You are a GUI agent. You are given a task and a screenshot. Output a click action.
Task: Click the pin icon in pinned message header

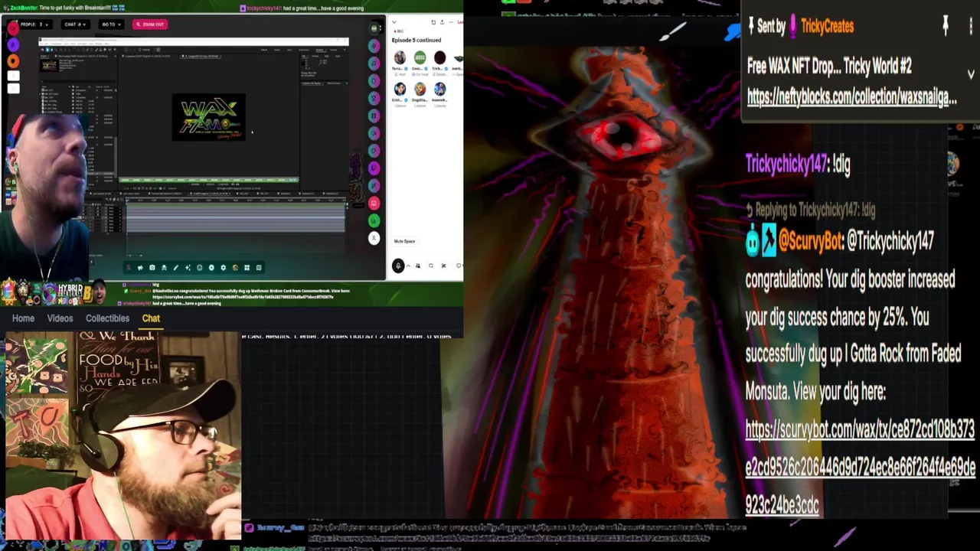point(946,26)
